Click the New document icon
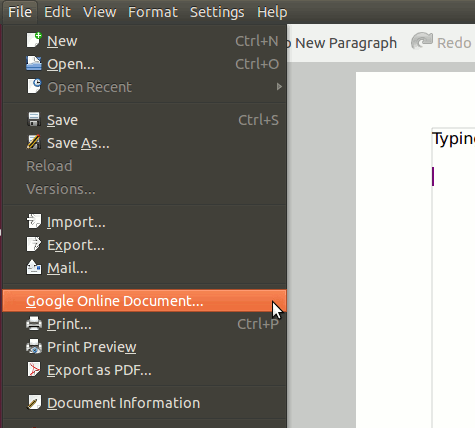This screenshot has width=475, height=428. click(34, 40)
